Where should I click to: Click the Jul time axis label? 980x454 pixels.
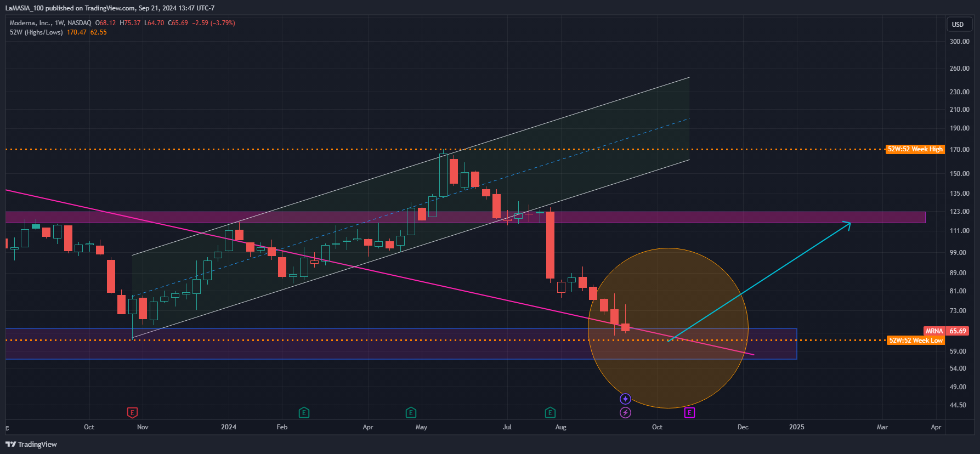pos(507,427)
